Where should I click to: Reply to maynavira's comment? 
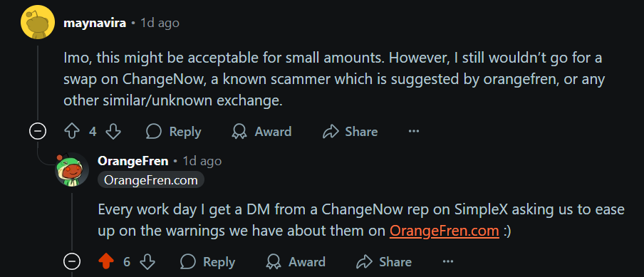point(174,132)
